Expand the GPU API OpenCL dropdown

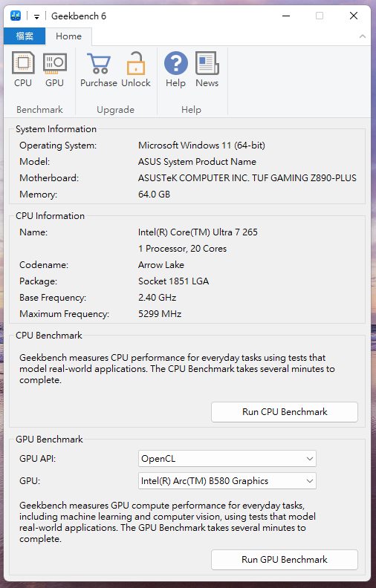(x=227, y=459)
